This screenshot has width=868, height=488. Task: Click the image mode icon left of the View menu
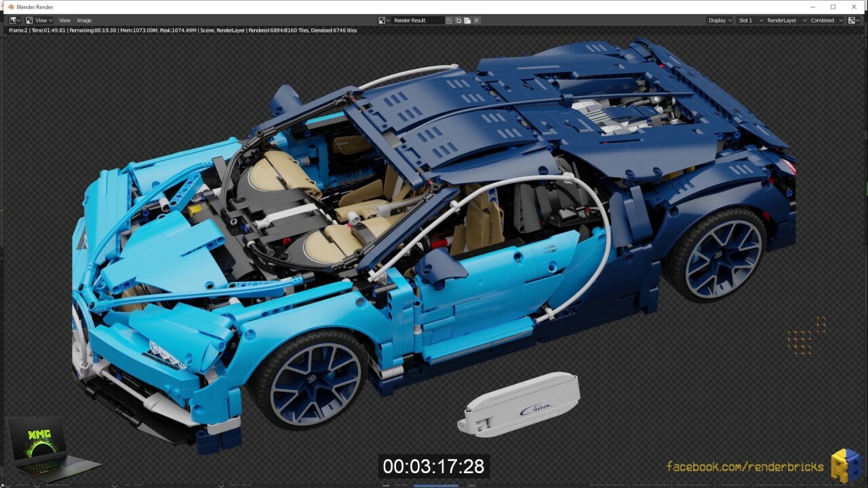(28, 20)
